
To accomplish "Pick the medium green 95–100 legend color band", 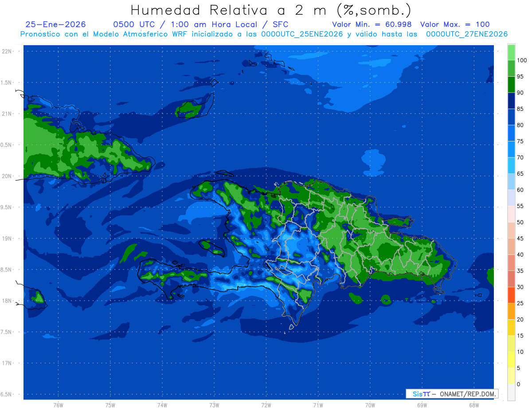I will [x=511, y=68].
